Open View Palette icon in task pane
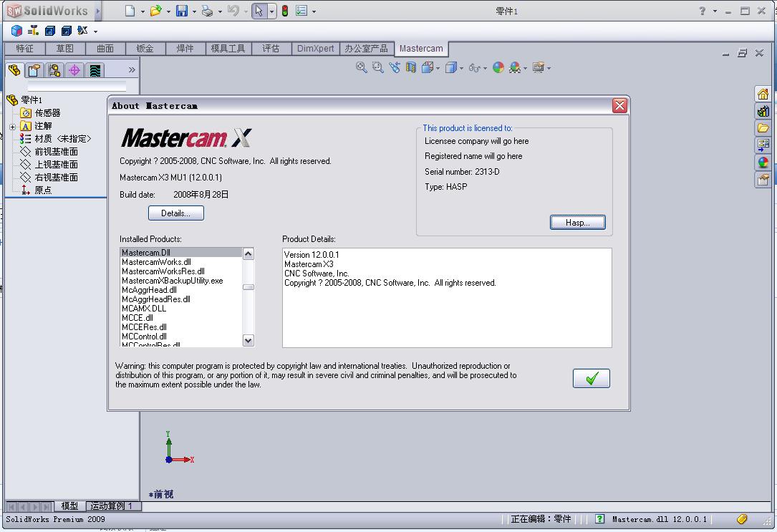This screenshot has width=777, height=532. point(763,145)
